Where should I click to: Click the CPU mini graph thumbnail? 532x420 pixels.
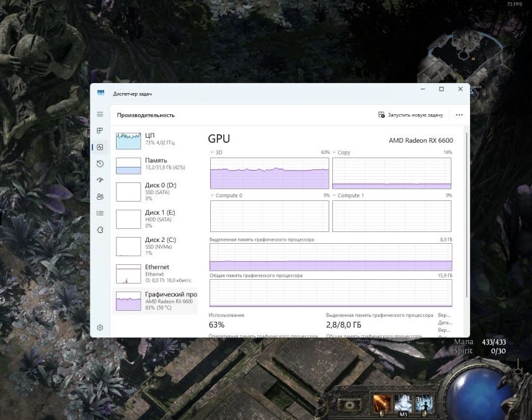[128, 141]
